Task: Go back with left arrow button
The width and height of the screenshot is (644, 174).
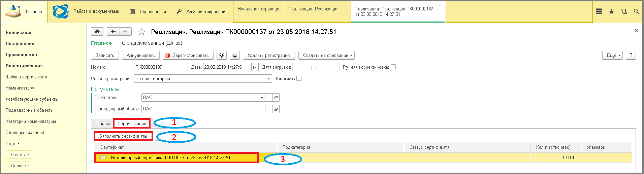Action: coord(113,32)
